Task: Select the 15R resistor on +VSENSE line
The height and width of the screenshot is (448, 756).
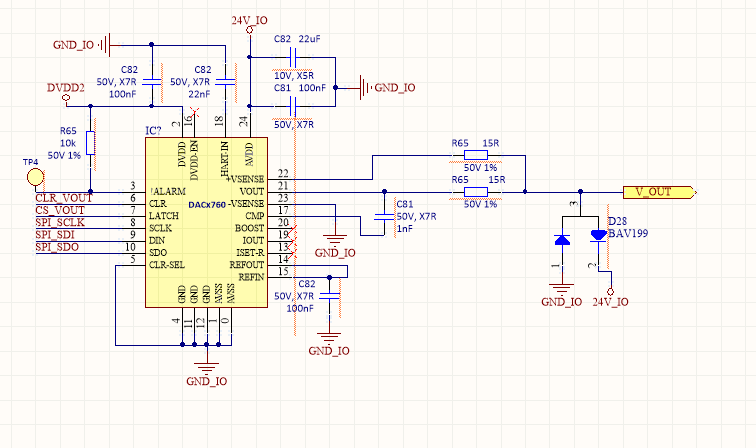Action: (x=476, y=155)
